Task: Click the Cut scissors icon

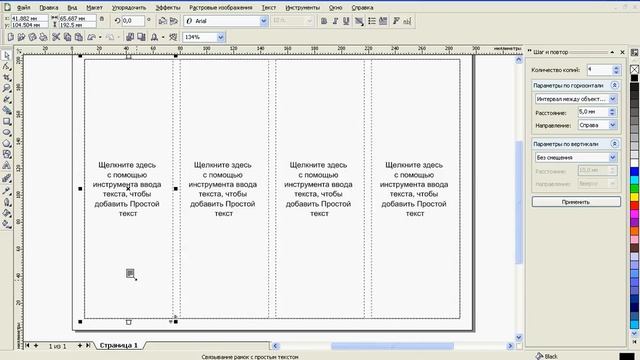Action: [x=56, y=37]
